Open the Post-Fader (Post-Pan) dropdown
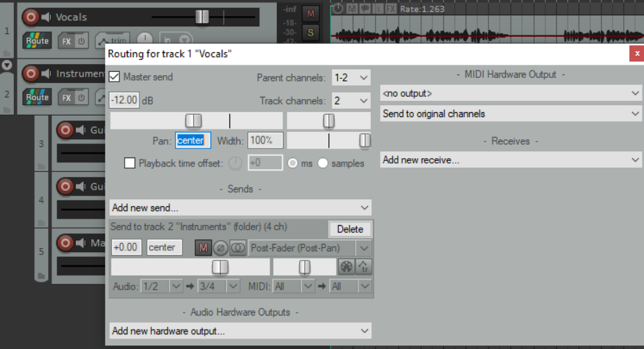Image resolution: width=644 pixels, height=349 pixels. (x=309, y=248)
